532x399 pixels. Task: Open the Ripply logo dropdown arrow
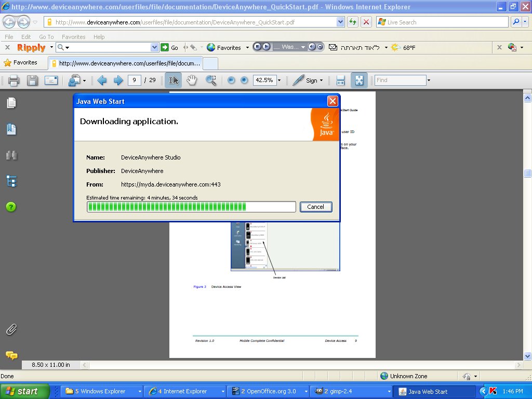51,47
